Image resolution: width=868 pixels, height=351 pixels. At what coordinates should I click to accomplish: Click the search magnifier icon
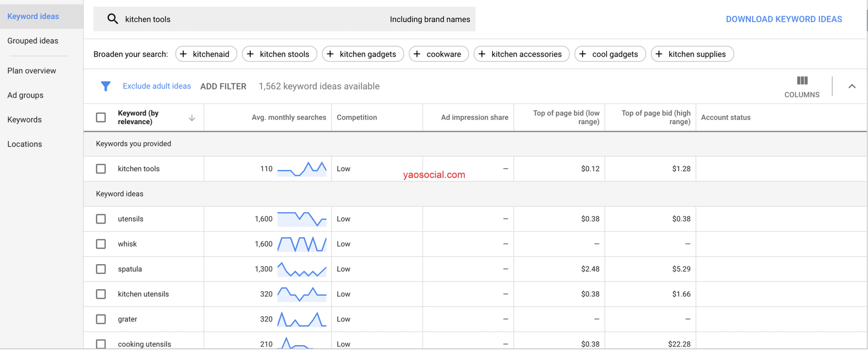click(x=112, y=19)
